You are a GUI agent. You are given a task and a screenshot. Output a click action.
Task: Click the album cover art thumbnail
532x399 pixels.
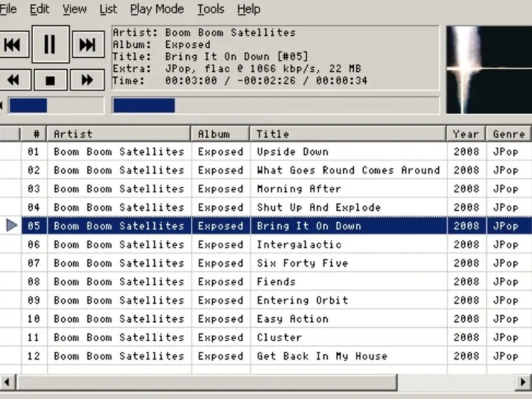[489, 70]
